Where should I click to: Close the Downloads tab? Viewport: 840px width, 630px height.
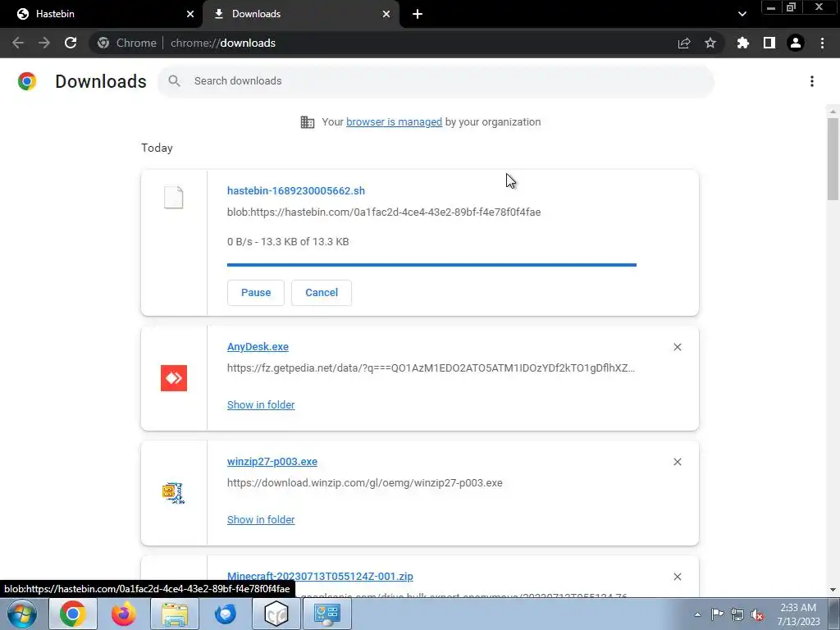(386, 14)
